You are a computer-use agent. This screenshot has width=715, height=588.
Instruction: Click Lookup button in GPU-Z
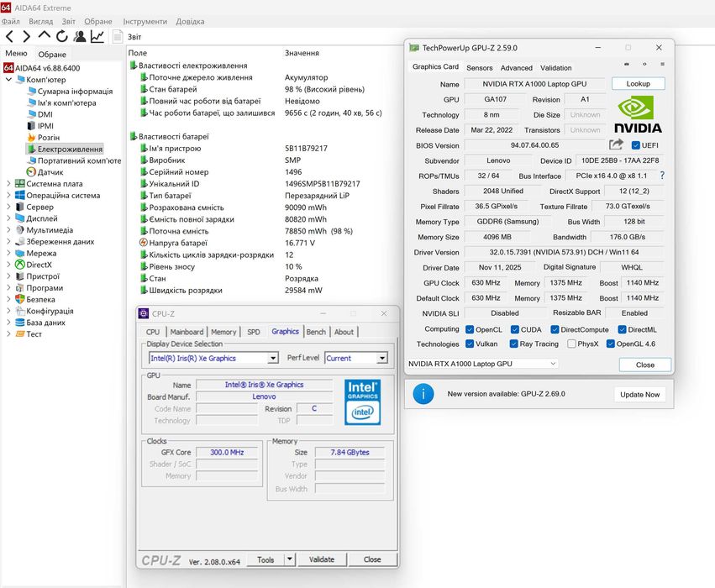tap(638, 84)
